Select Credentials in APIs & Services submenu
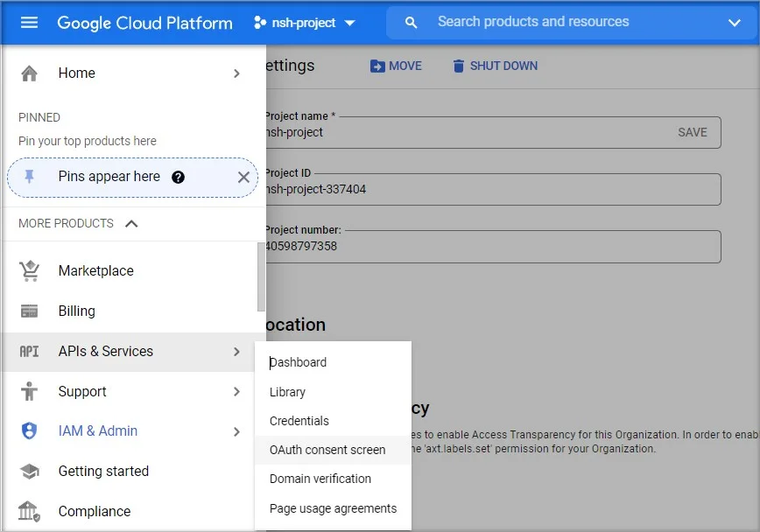Viewport: 760px width, 532px height. click(299, 421)
